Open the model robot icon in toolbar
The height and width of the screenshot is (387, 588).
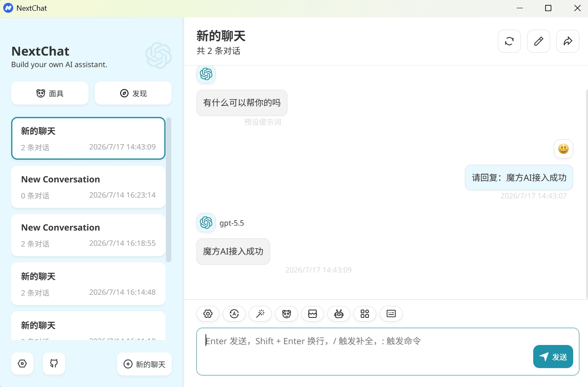339,314
